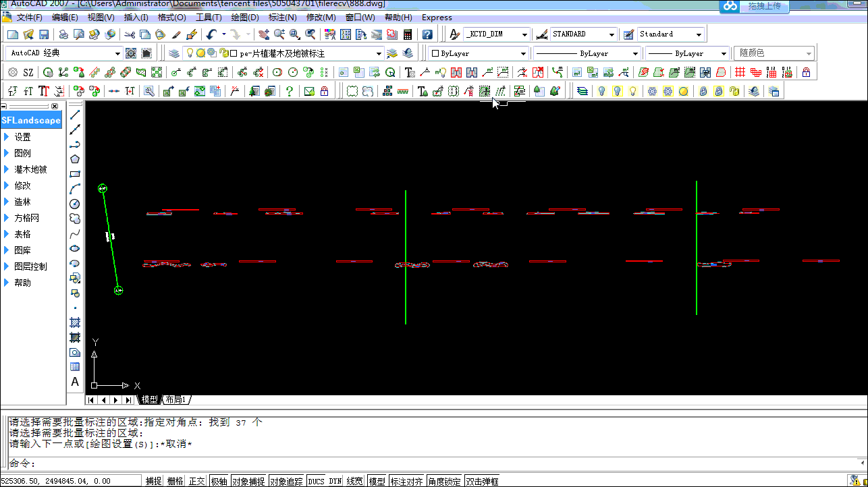The width and height of the screenshot is (868, 487).
Task: Undo the last action with the blue arrow
Action: (211, 34)
